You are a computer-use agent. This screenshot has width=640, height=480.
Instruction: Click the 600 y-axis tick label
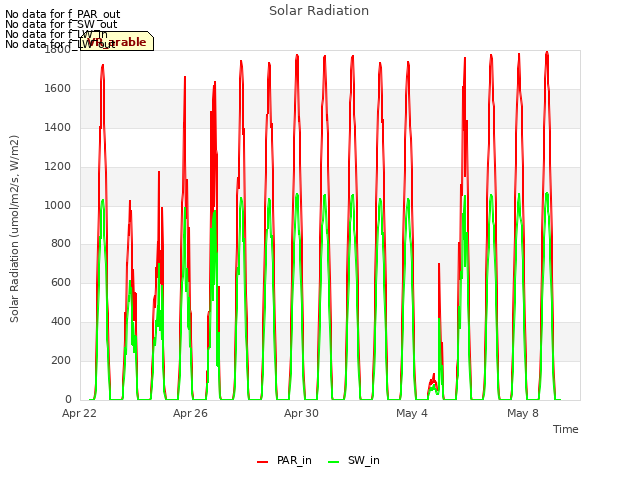pos(61,282)
